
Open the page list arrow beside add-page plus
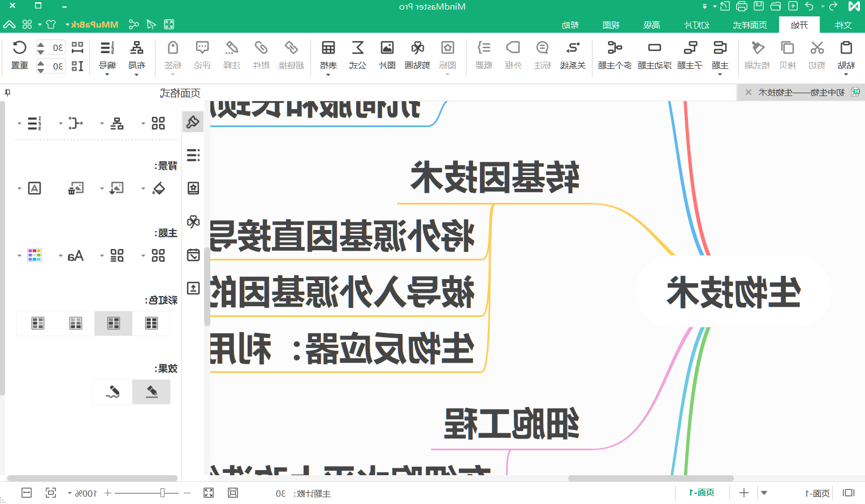click(x=764, y=493)
